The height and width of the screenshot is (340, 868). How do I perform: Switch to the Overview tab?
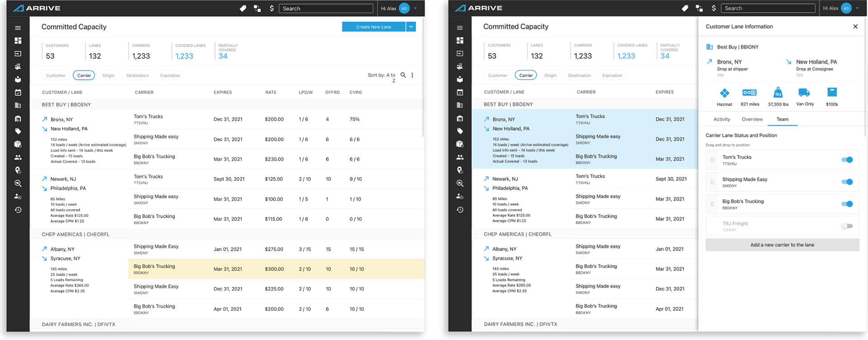tap(752, 119)
